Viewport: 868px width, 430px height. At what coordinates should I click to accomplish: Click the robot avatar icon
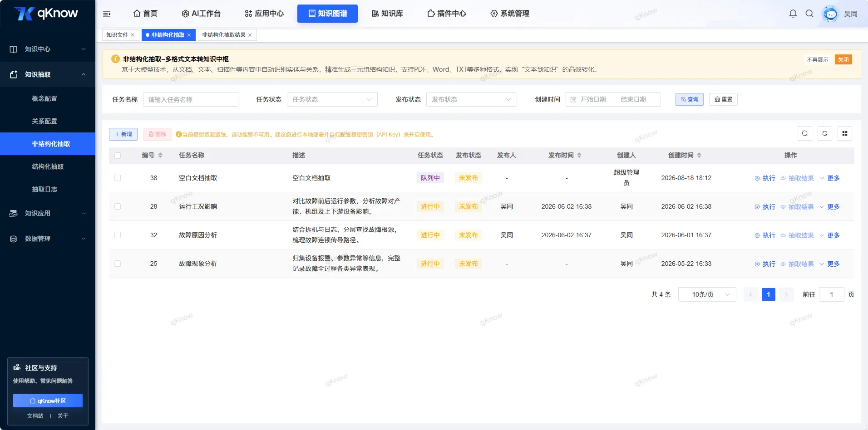(831, 14)
